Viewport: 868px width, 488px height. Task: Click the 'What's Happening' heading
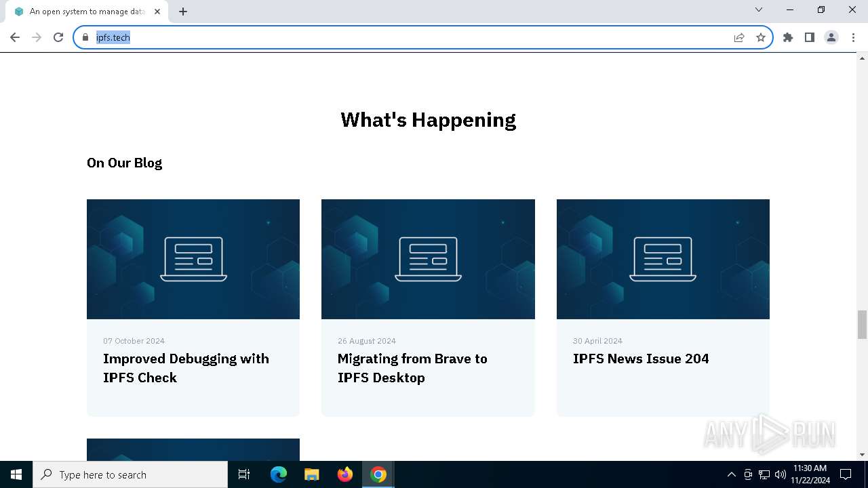428,120
